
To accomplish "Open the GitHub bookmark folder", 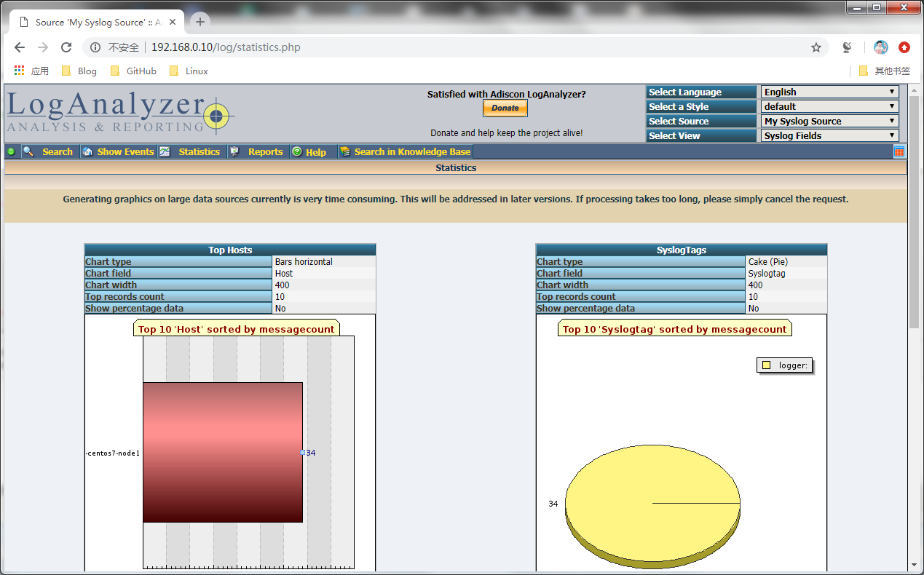I will 133,71.
